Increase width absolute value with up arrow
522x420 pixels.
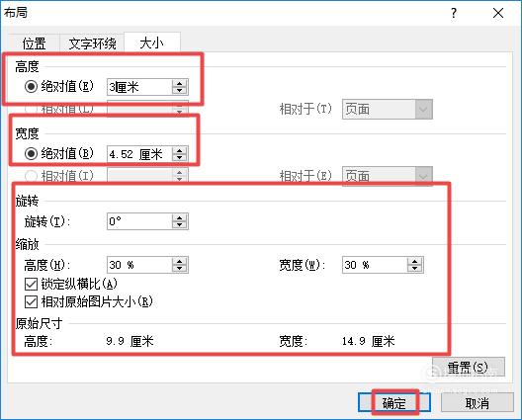point(180,150)
